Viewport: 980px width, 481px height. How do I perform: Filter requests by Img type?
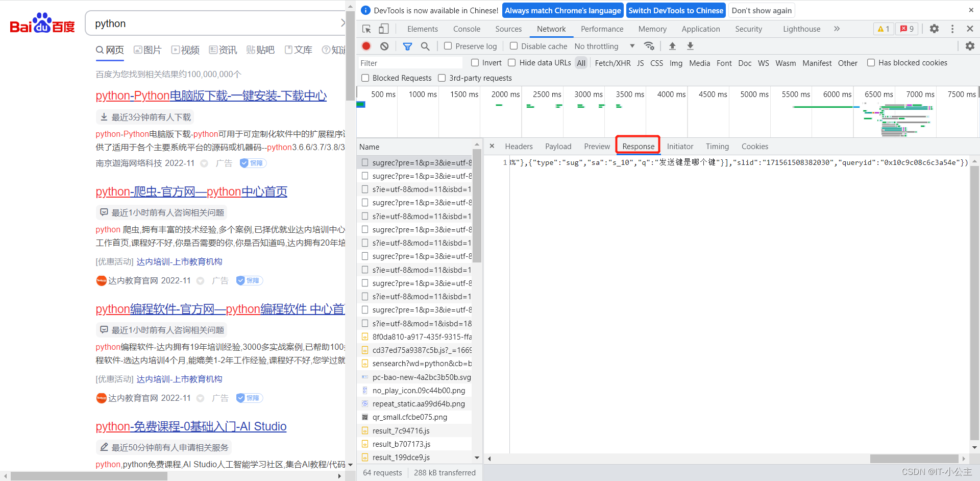pyautogui.click(x=676, y=63)
